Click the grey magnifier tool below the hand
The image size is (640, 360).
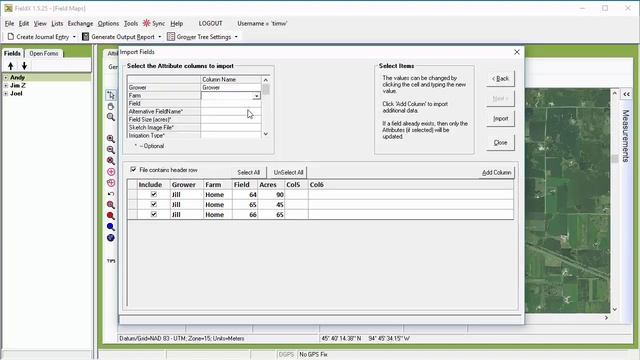(x=111, y=117)
